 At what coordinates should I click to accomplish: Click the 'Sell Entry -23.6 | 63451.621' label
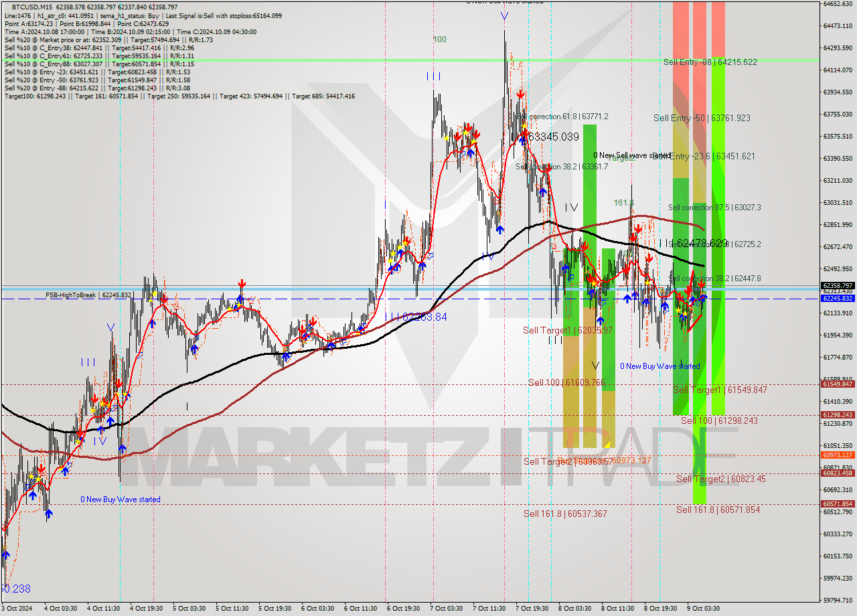[x=704, y=156]
